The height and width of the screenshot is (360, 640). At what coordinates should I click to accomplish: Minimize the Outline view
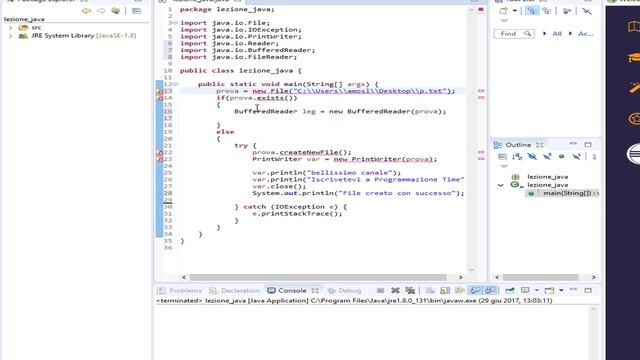click(x=573, y=144)
